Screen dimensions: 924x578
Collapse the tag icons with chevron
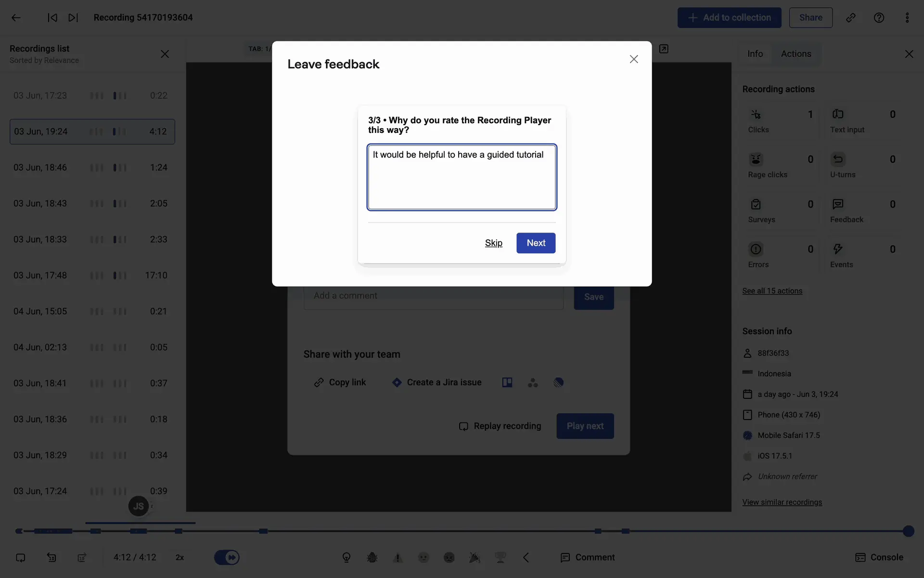point(526,557)
